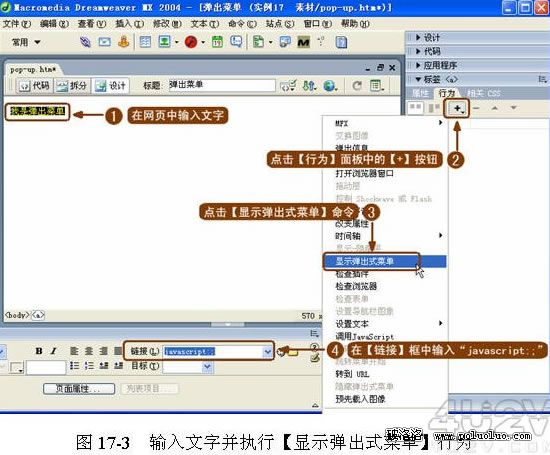Screen dimensions: 550x455
Task: Click the Date calendar icon
Action: (x=217, y=42)
